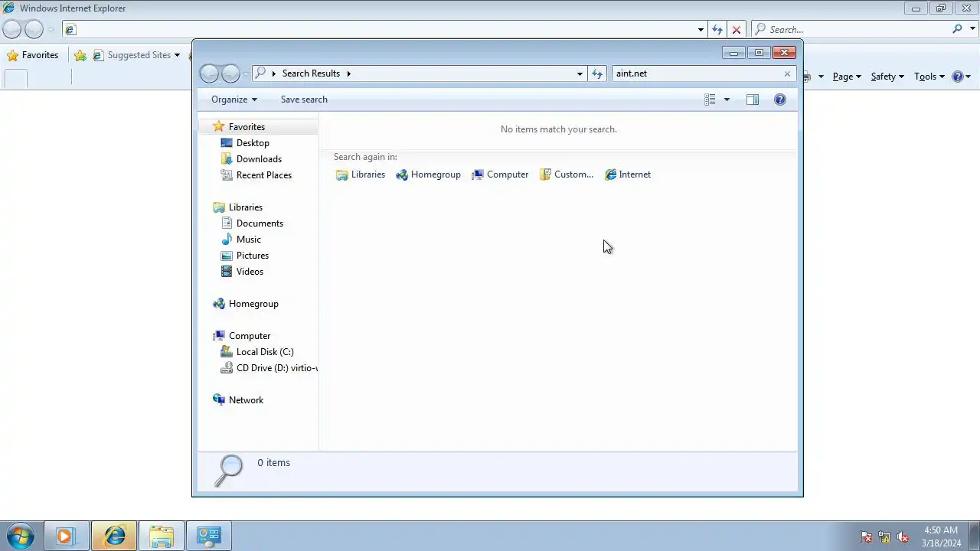Open Downloads in Favorites

[x=259, y=159]
